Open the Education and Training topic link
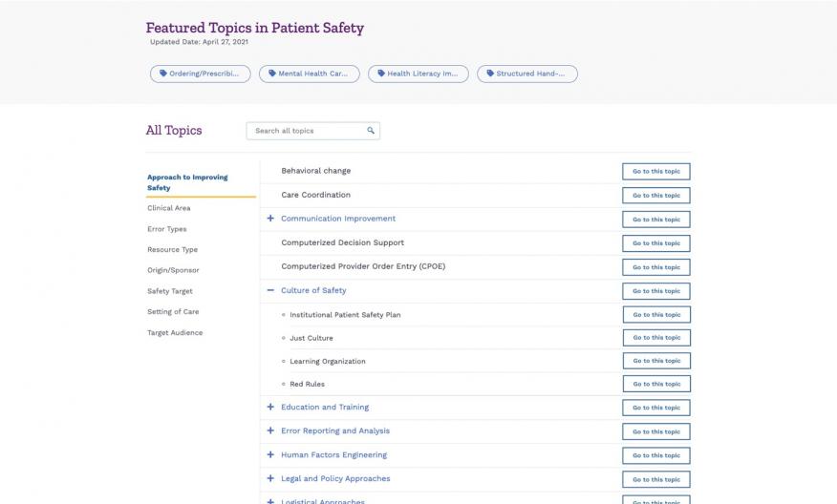Screen dimensions: 837x504 coord(325,407)
